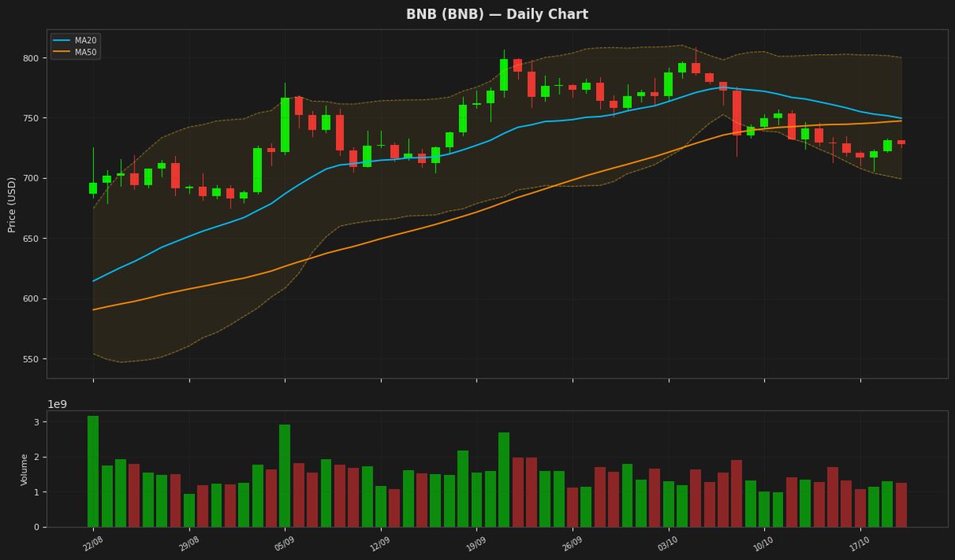This screenshot has height=560, width=955.
Task: Click the 550 price axis tick label
Action: point(30,360)
